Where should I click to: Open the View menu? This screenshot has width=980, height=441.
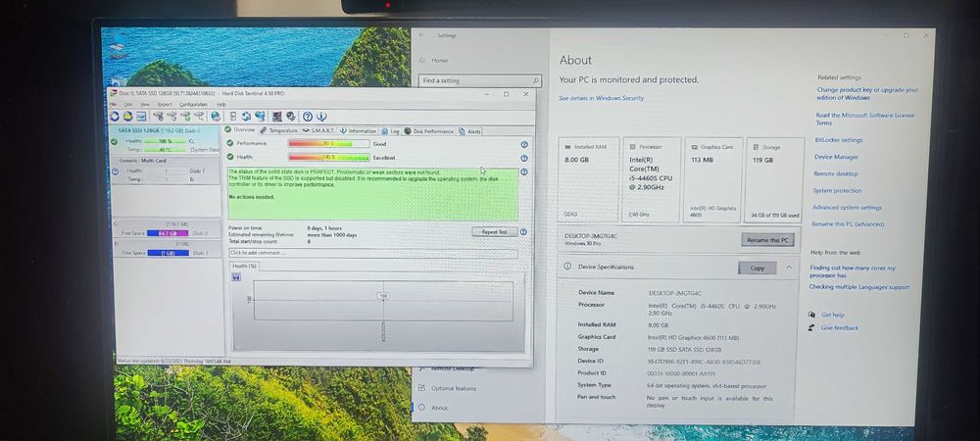click(x=145, y=104)
